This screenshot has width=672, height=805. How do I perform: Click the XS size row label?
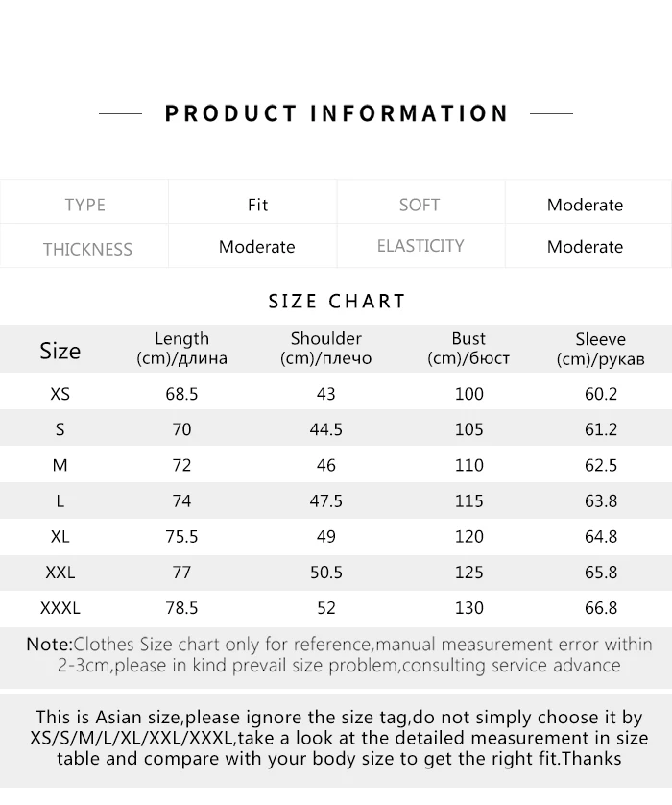[60, 394]
